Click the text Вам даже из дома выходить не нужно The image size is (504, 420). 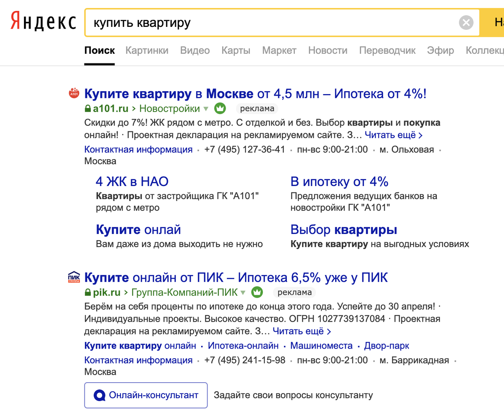179,244
